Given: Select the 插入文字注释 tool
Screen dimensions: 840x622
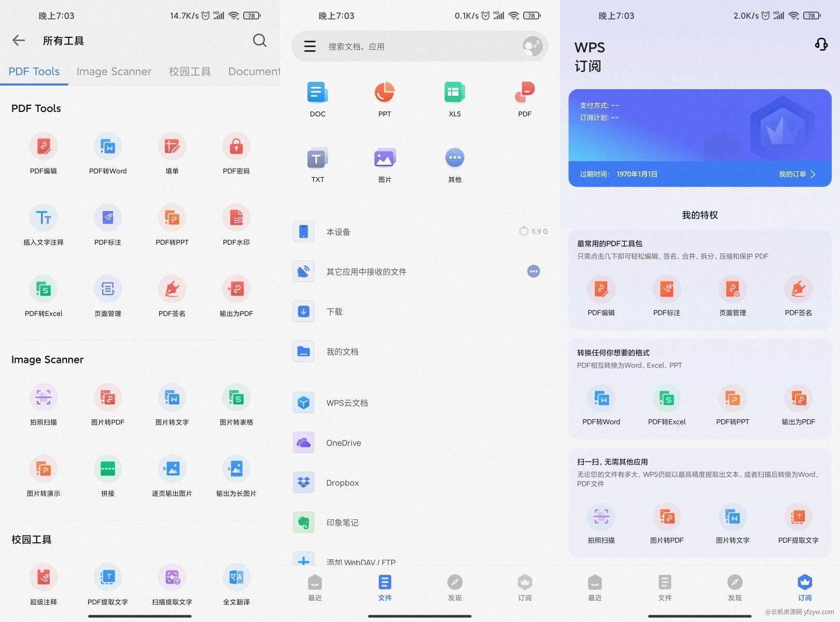Looking at the screenshot, I should (x=44, y=225).
